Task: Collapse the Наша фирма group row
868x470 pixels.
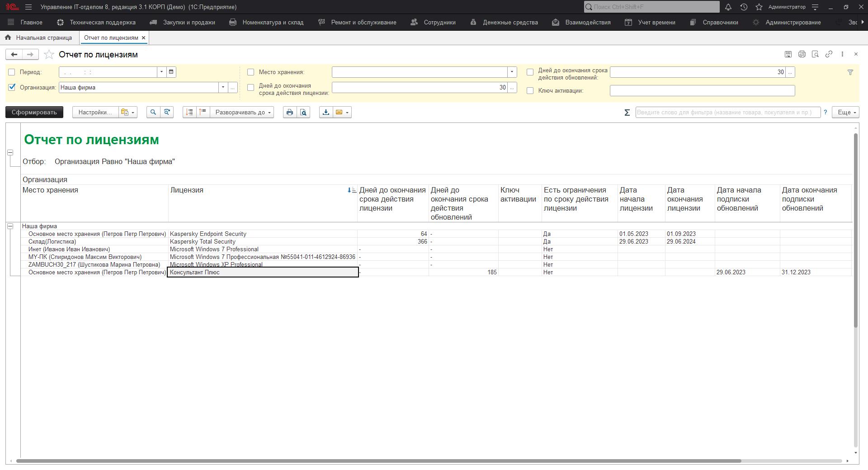Action: coord(10,226)
